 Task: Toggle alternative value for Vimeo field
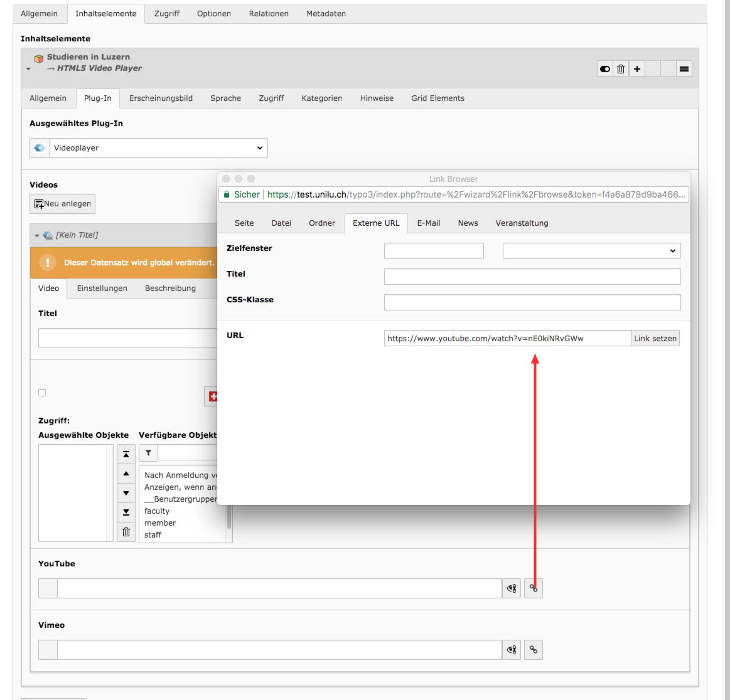512,650
